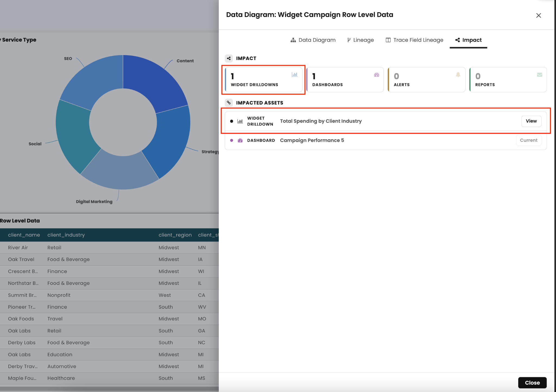The height and width of the screenshot is (392, 556).
Task: Click the Impacted Assets link icon
Action: (229, 103)
